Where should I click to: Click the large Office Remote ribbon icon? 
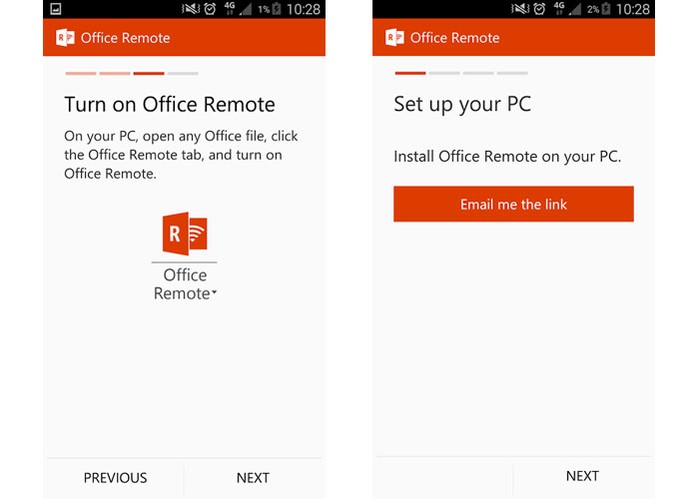185,234
